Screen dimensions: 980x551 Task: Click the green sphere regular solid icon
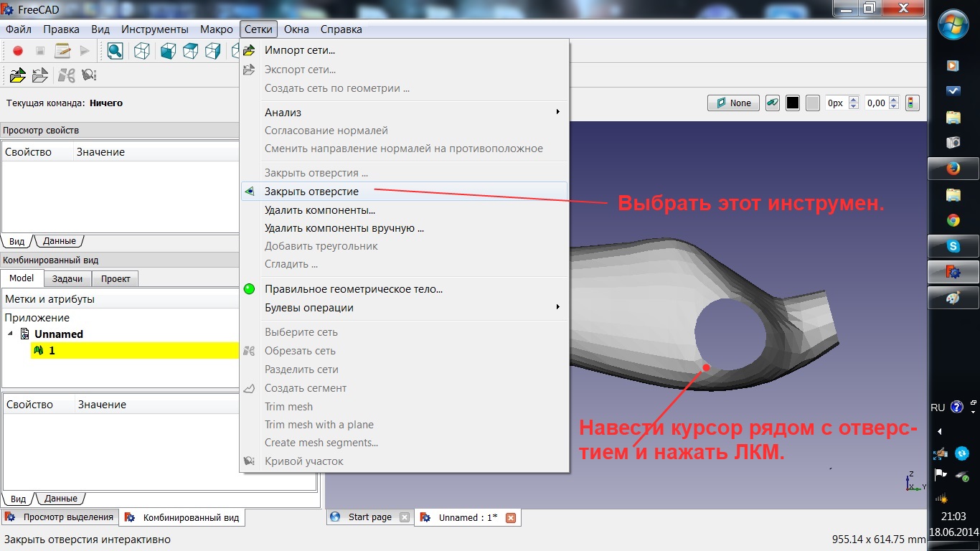tap(249, 289)
